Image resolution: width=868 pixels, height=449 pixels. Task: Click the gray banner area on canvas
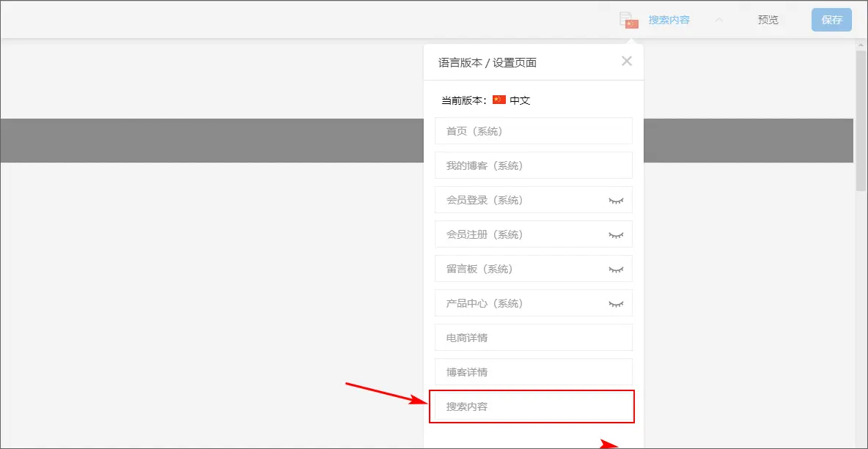pyautogui.click(x=213, y=141)
